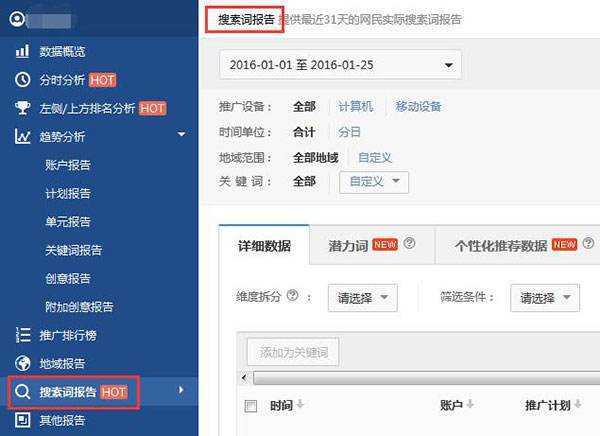The width and height of the screenshot is (600, 436).
Task: Sort by 时间 column arrow
Action: [300, 404]
